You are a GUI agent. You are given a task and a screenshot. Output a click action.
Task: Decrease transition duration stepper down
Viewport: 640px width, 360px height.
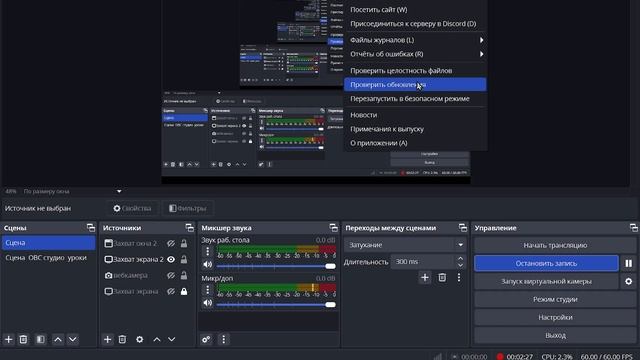point(460,265)
